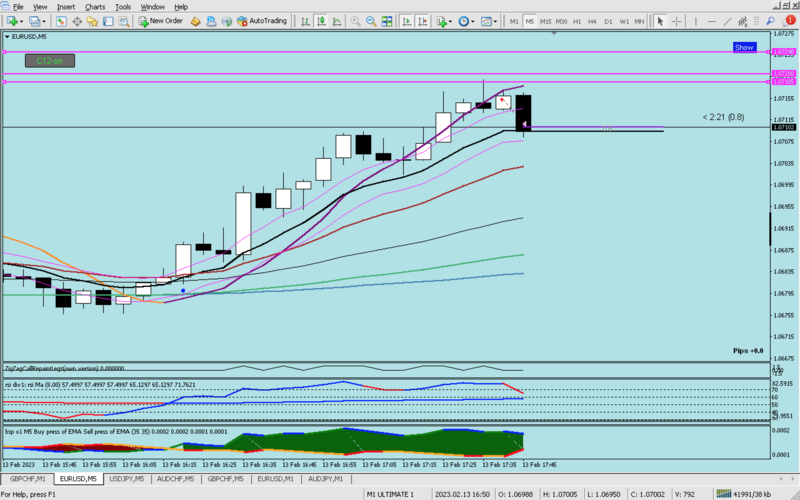
Task: Select the crosshair tool
Action: (x=677, y=21)
